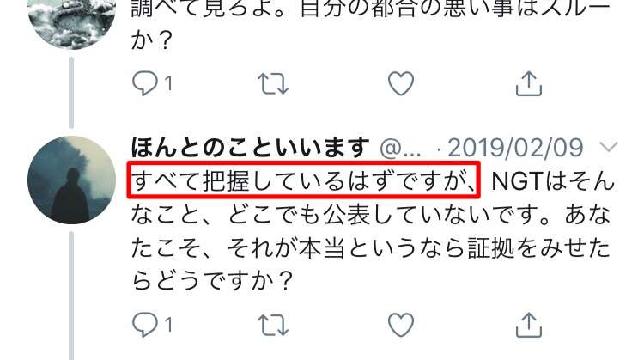Share the ほんとのこといいます tweet

click(x=529, y=325)
